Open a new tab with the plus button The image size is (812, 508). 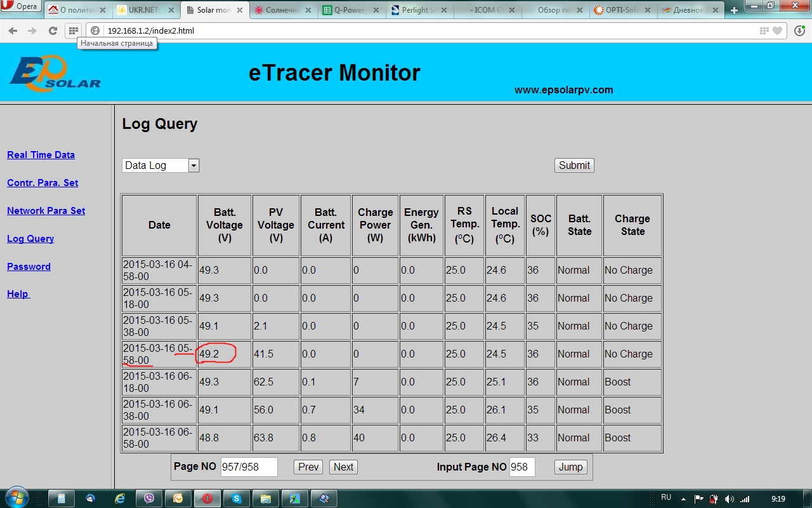(734, 10)
